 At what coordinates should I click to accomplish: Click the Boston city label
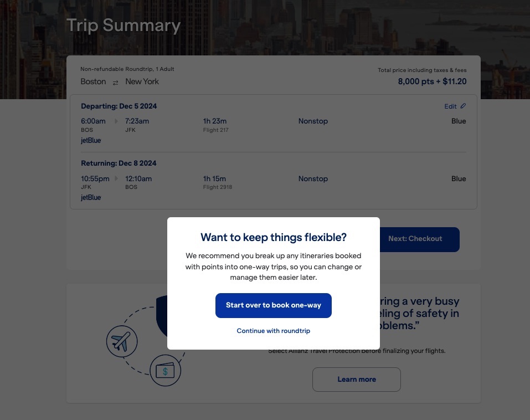93,81
